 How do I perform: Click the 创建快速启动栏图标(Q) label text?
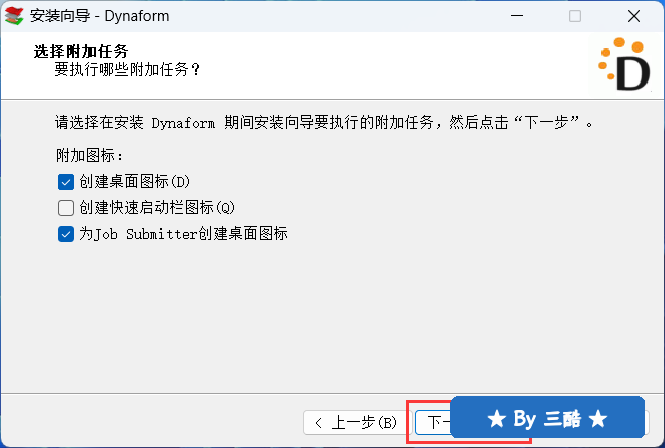click(x=157, y=208)
